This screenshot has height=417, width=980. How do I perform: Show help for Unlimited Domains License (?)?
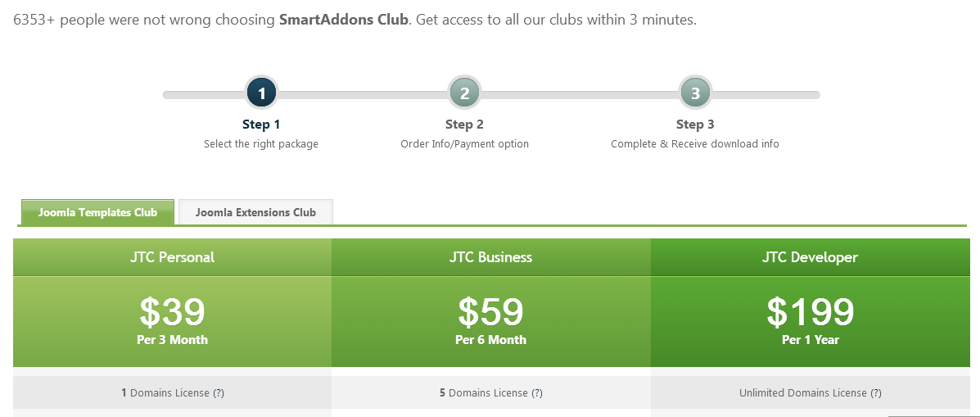coord(876,393)
